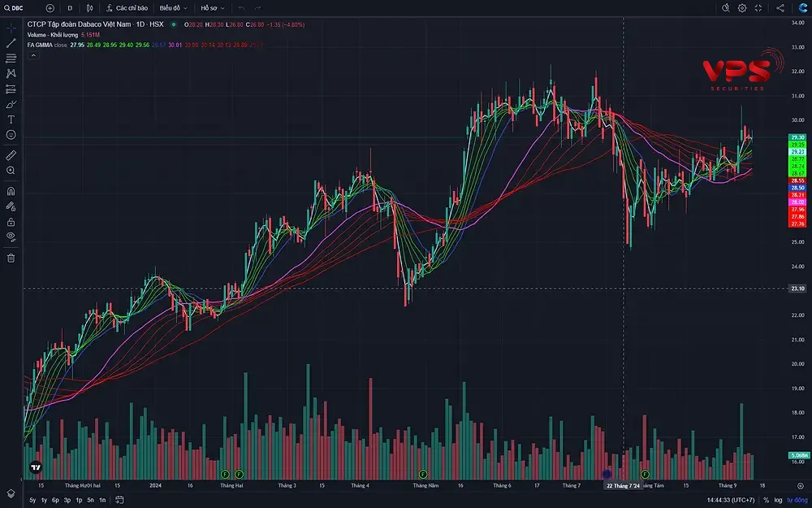Open the Hồ sơ dropdown
The image size is (812, 508).
pyautogui.click(x=212, y=8)
